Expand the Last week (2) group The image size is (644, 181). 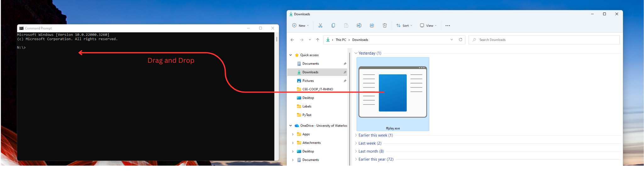point(356,143)
